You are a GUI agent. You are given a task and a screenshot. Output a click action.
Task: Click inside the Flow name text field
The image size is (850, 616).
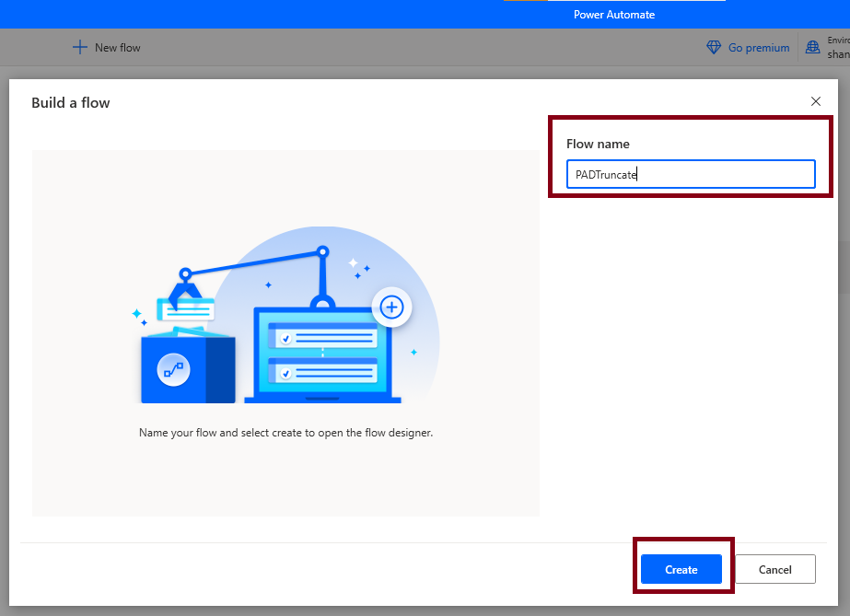691,174
